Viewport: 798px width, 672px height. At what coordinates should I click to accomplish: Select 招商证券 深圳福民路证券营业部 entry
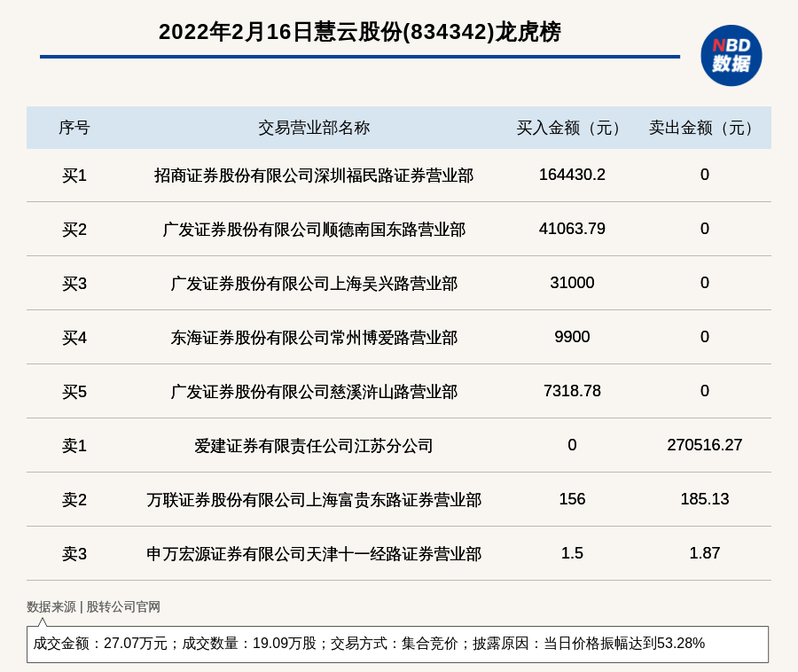click(314, 176)
